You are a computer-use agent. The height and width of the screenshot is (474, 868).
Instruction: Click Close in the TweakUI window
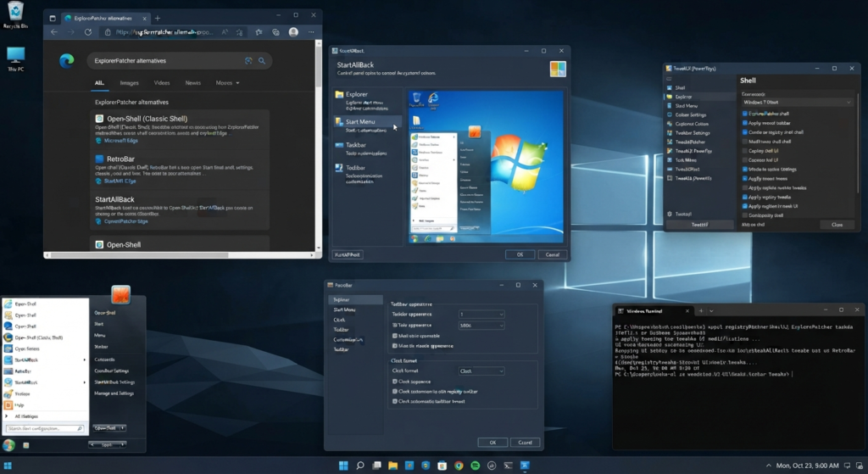click(837, 225)
